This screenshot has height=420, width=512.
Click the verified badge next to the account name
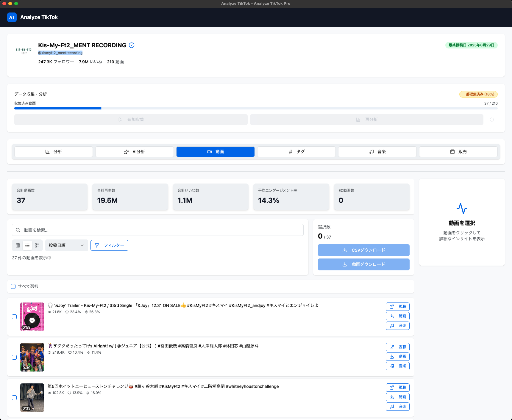(x=131, y=45)
